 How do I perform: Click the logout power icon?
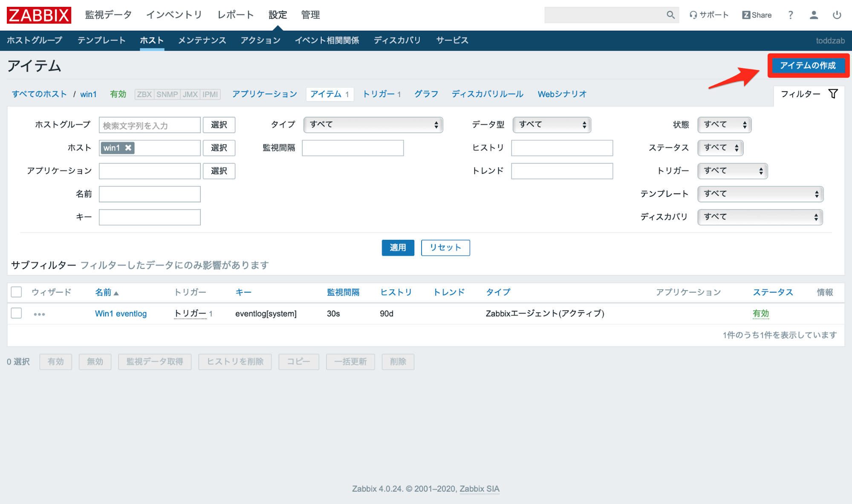tap(837, 15)
